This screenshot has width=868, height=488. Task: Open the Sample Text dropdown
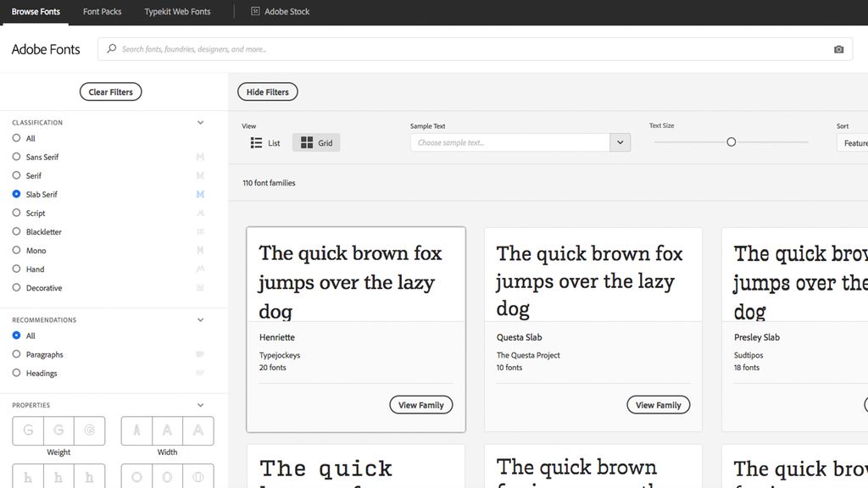(620, 142)
